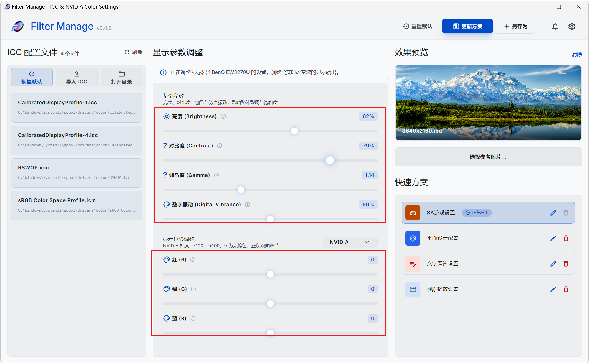This screenshot has height=364, width=589.
Task: Select the RSWOP.icm profile
Action: click(x=77, y=173)
